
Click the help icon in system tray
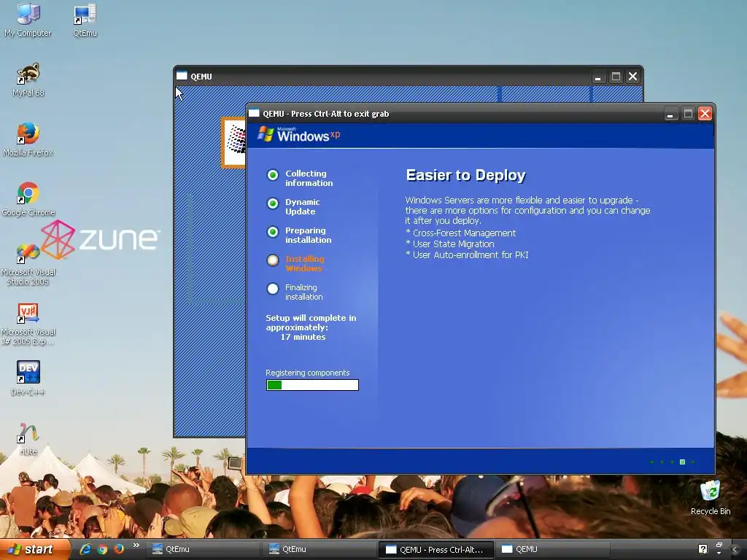(703, 549)
